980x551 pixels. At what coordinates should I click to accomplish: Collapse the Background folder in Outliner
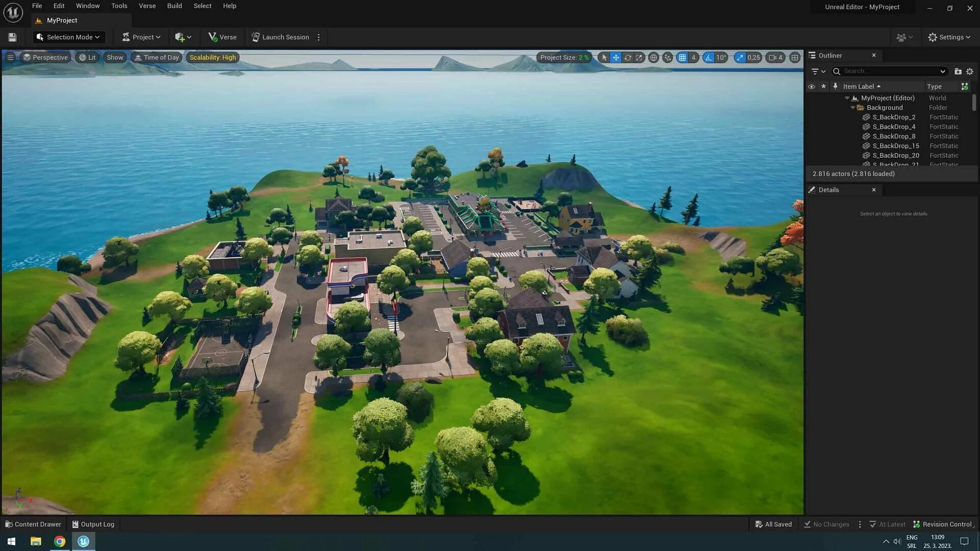tap(852, 108)
